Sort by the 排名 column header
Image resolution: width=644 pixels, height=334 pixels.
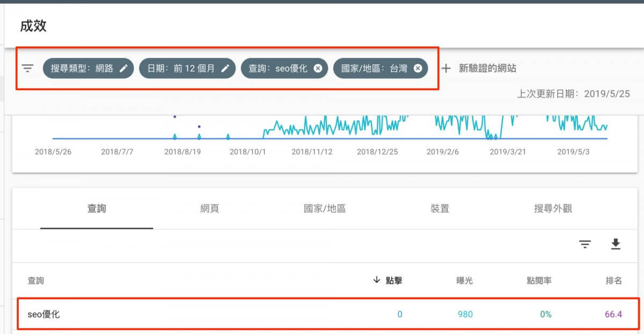click(613, 281)
